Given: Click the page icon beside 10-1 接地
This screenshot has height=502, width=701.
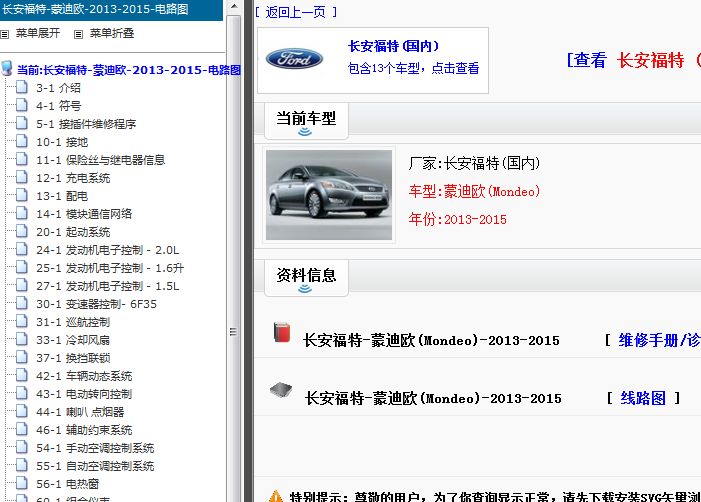Looking at the screenshot, I should tap(21, 141).
